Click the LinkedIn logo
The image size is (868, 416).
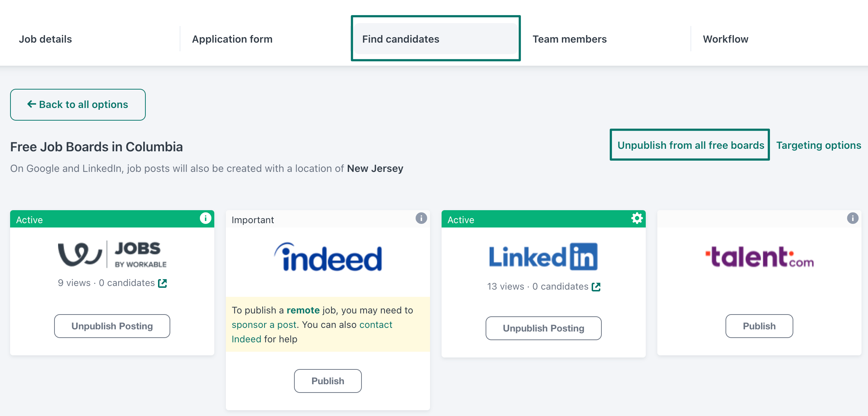[543, 257]
